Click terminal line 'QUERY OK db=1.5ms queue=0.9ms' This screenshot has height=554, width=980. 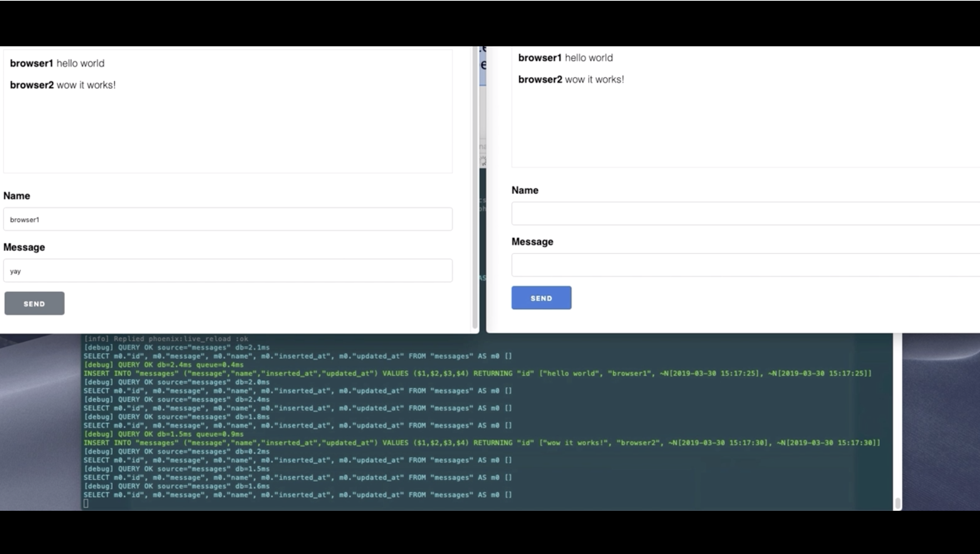pos(164,434)
